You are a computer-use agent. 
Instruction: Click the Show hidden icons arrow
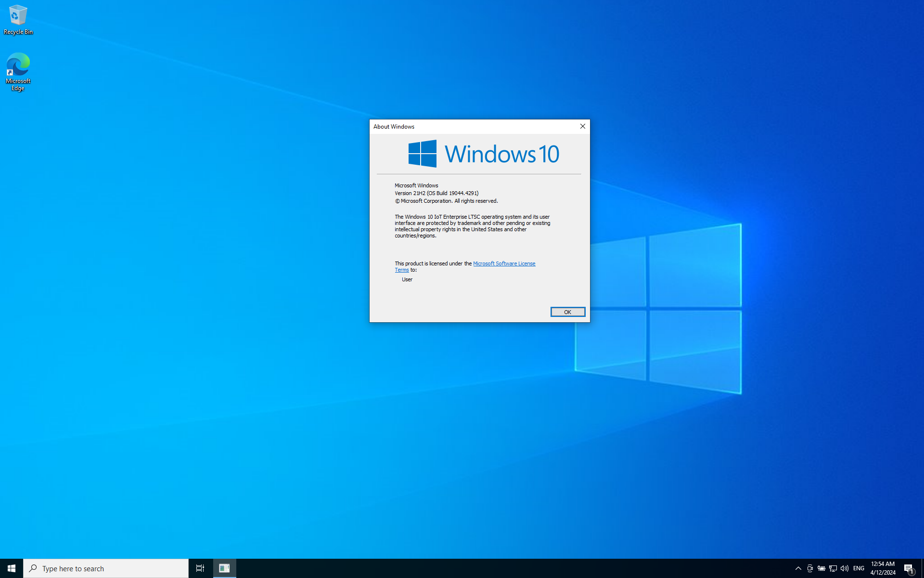[797, 568]
